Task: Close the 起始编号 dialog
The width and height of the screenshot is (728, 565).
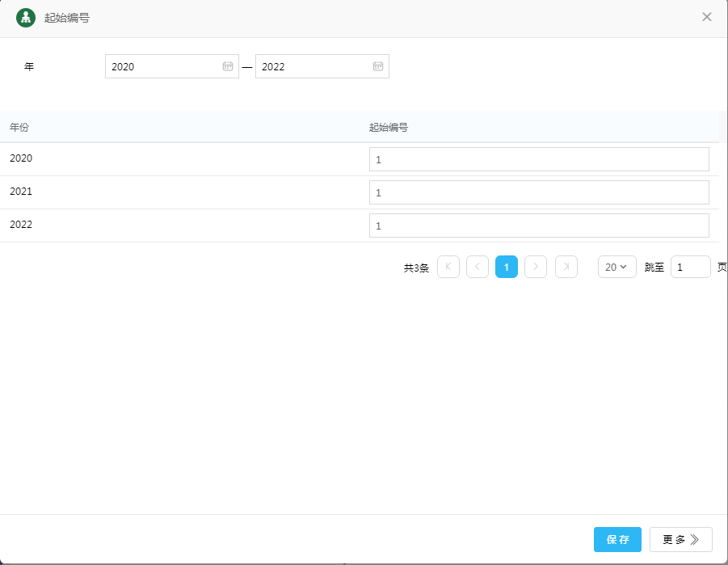Action: [706, 17]
